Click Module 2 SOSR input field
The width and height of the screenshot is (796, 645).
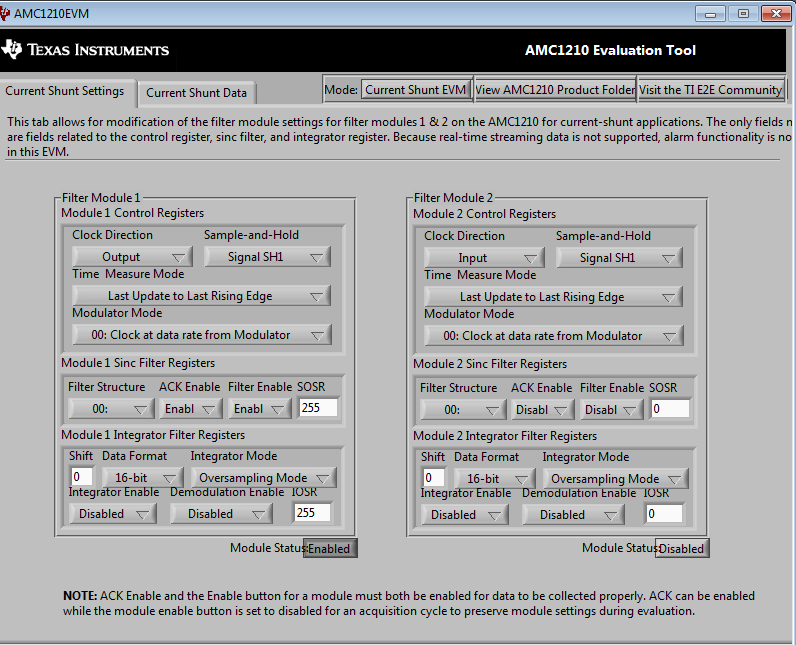(670, 409)
